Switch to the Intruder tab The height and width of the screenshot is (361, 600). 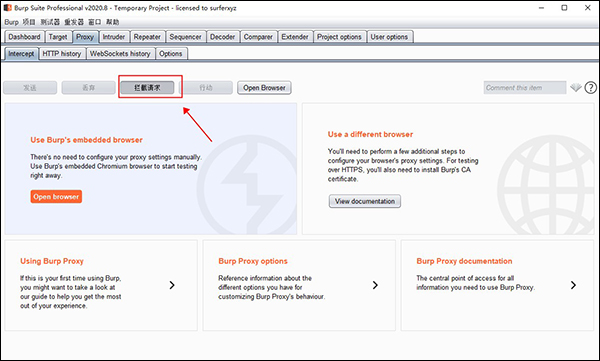[114, 37]
